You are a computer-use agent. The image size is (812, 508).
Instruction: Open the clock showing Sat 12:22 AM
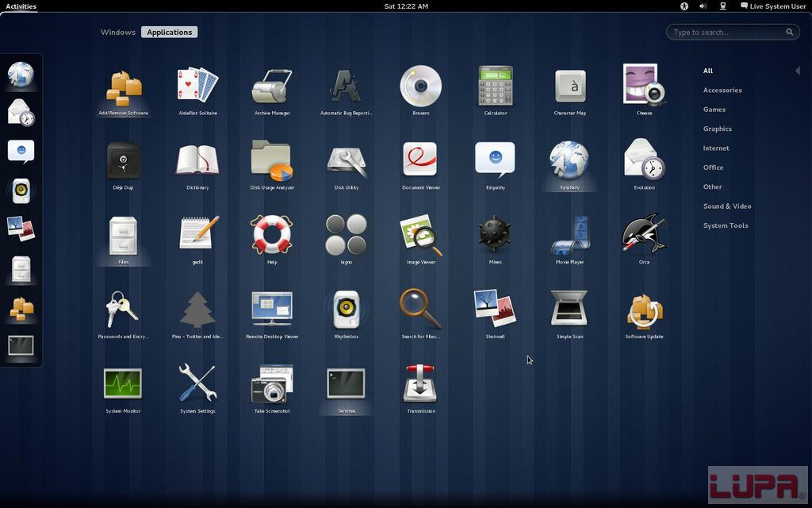(406, 6)
